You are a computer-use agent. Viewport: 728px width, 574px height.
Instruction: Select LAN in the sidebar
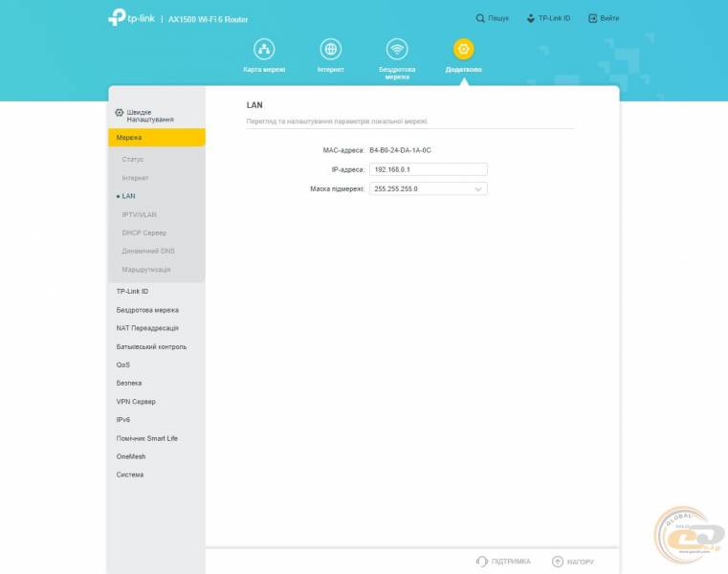click(128, 196)
